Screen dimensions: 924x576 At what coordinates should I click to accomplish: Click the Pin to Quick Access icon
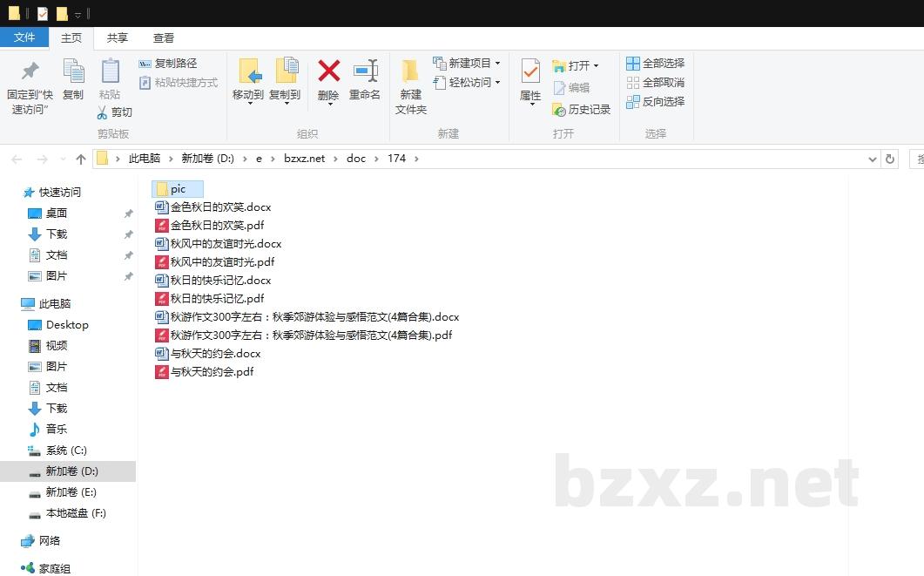(30, 71)
